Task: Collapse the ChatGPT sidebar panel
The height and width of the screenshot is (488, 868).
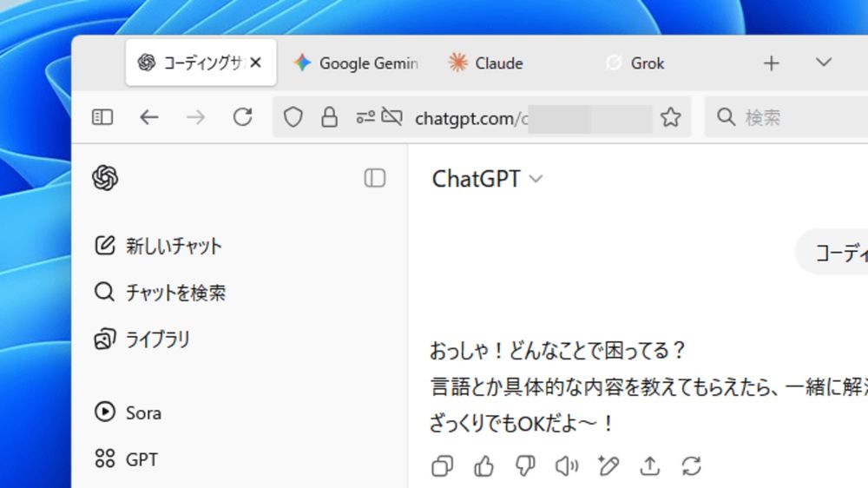Action: (375, 178)
